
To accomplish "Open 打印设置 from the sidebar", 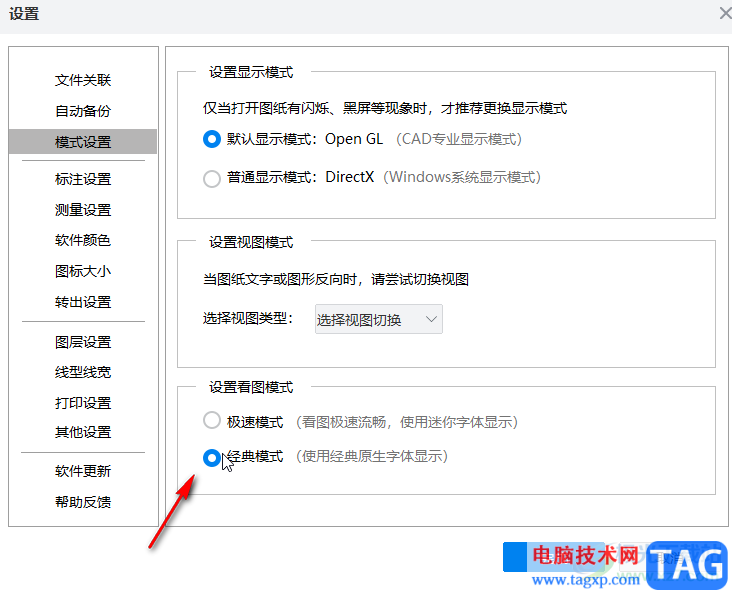I will (x=83, y=403).
